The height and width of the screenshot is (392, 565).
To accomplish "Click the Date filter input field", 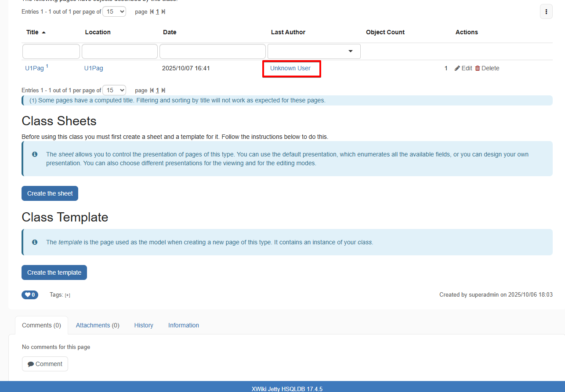I will 212,51.
